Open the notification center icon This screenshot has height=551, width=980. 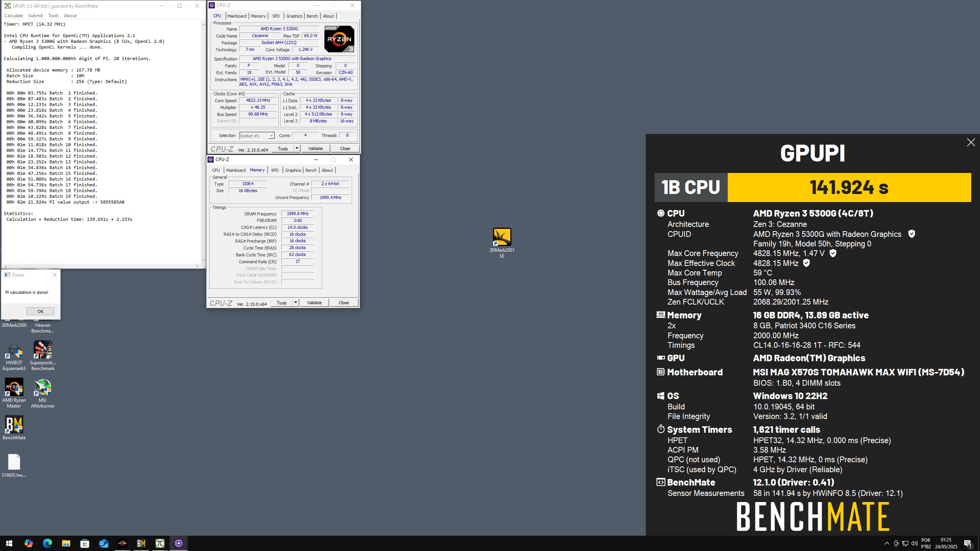click(x=968, y=543)
